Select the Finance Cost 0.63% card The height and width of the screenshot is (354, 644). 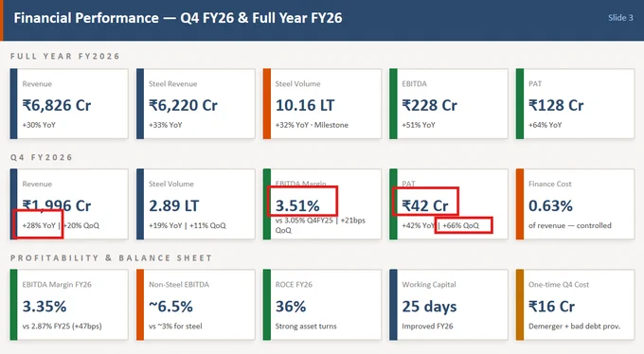click(575, 204)
